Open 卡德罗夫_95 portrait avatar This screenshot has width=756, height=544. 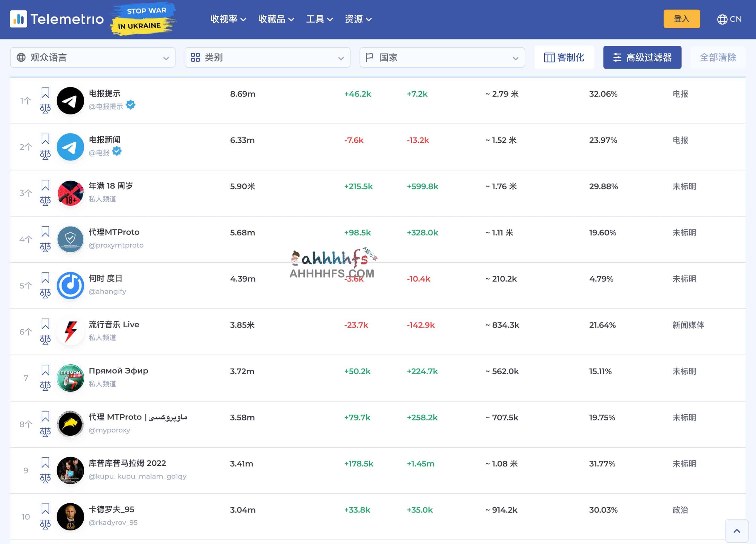(x=70, y=517)
